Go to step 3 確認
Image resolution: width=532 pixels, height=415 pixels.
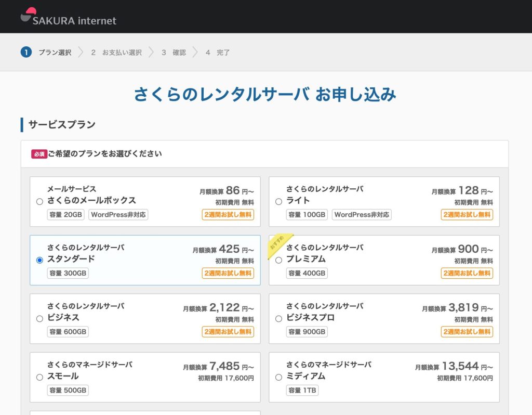point(174,53)
